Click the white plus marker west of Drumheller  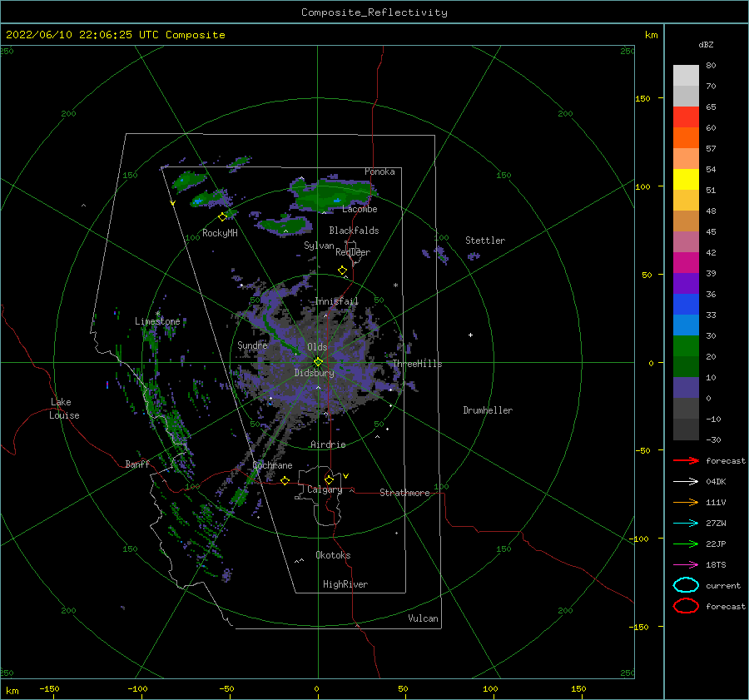(x=470, y=335)
